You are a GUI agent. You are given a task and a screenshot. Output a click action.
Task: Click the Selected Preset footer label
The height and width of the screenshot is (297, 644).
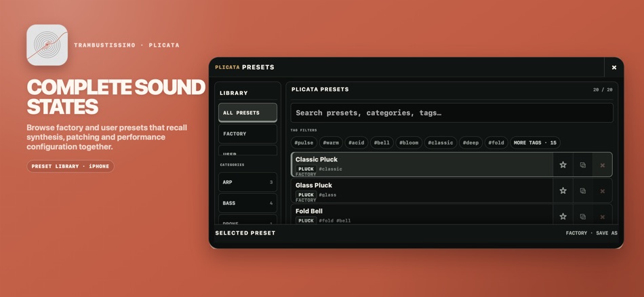pos(245,233)
